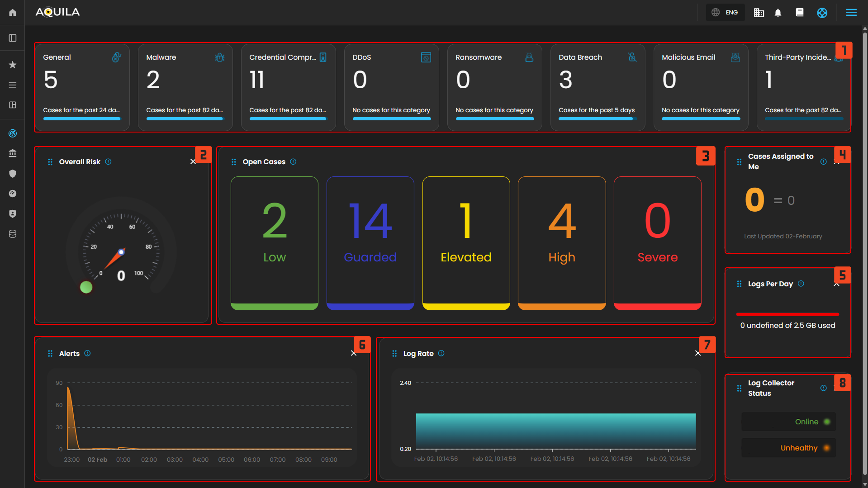Expand the top-right hamburger menu

coord(851,13)
